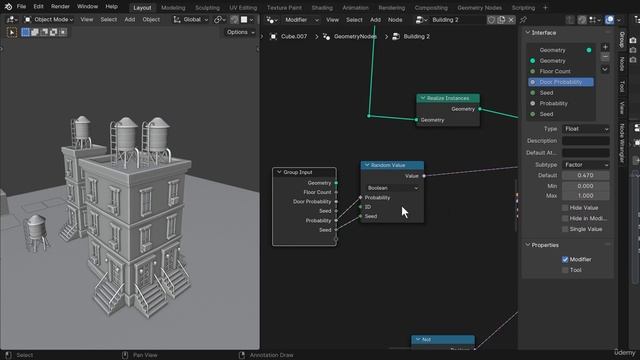This screenshot has width=640, height=360.
Task: Select the Probability interface item
Action: tap(561, 104)
